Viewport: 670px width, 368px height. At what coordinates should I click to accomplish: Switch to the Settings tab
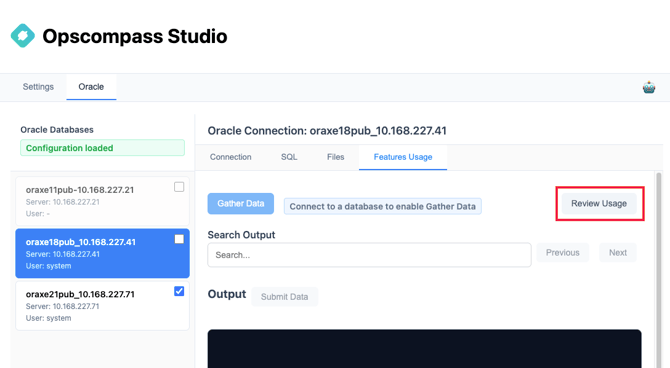pyautogui.click(x=38, y=87)
